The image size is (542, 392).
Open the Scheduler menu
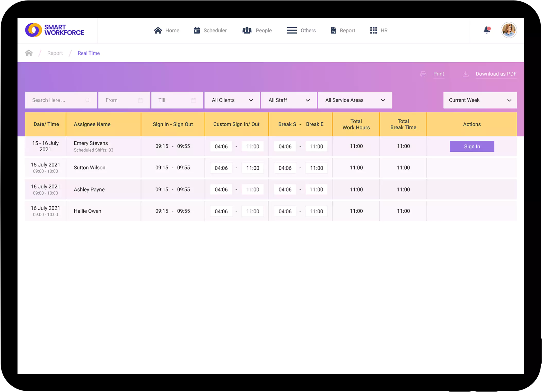[x=210, y=30]
